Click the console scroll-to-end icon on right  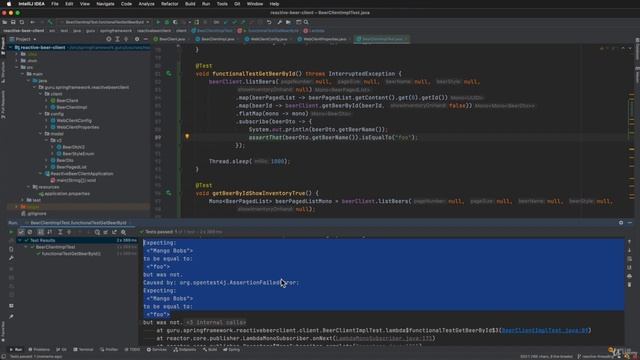click(629, 267)
